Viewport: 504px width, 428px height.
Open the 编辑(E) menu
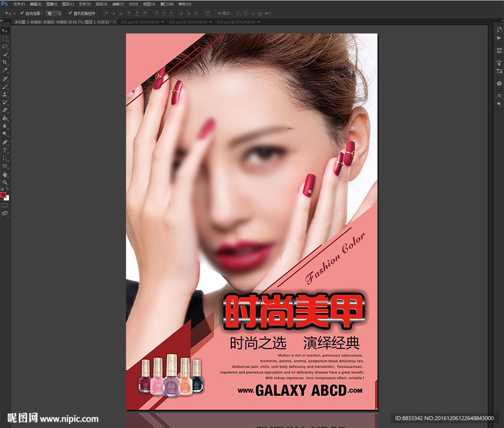35,4
